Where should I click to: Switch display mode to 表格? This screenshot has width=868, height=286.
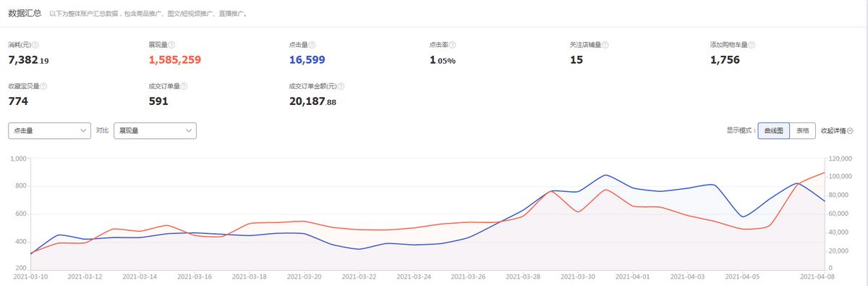(803, 131)
